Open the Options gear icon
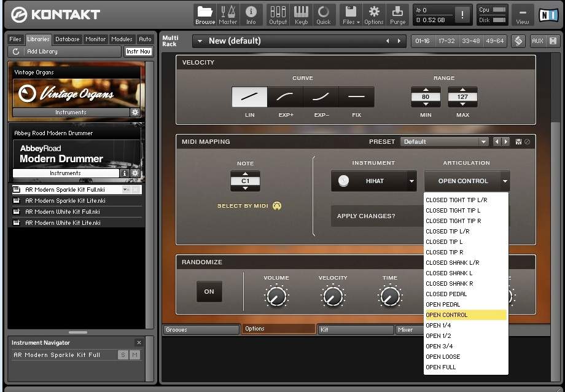 374,15
